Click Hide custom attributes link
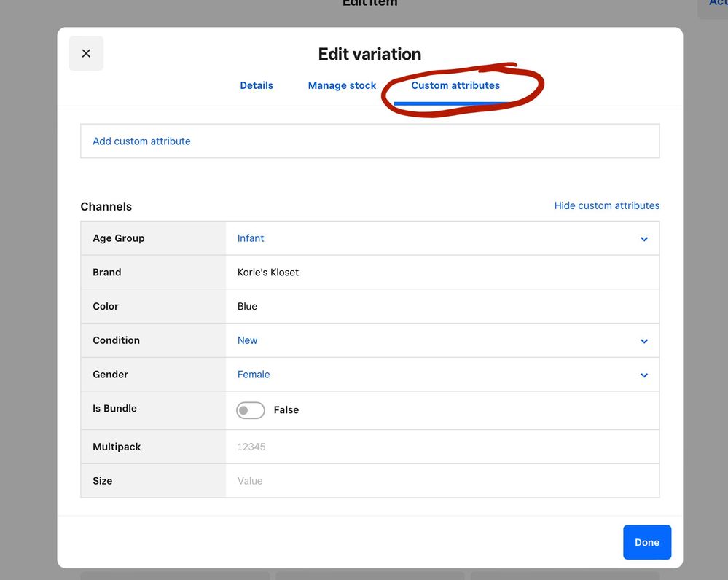728x580 pixels. [x=606, y=205]
